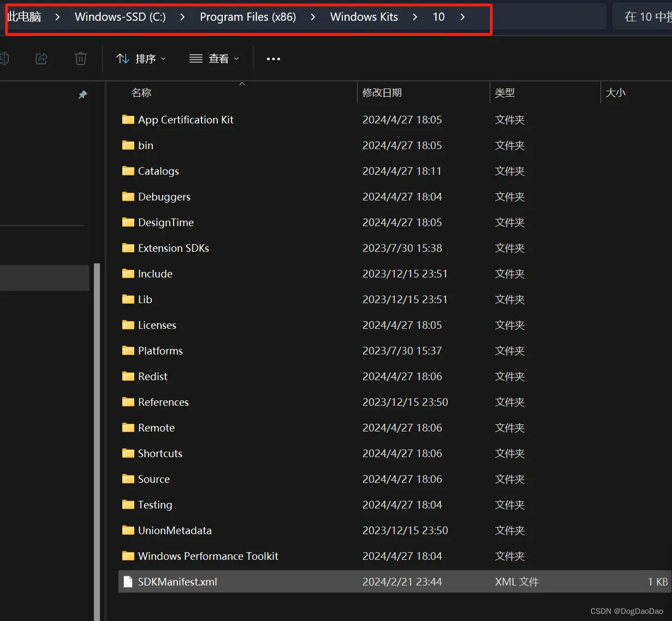Select the Testing folder name
This screenshot has height=621, width=672.
pyautogui.click(x=155, y=505)
